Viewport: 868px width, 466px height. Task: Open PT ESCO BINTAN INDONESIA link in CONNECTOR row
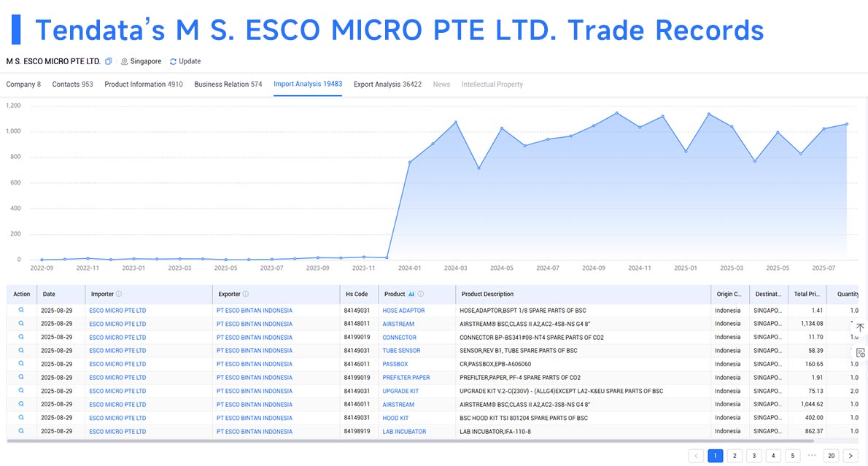click(x=254, y=337)
